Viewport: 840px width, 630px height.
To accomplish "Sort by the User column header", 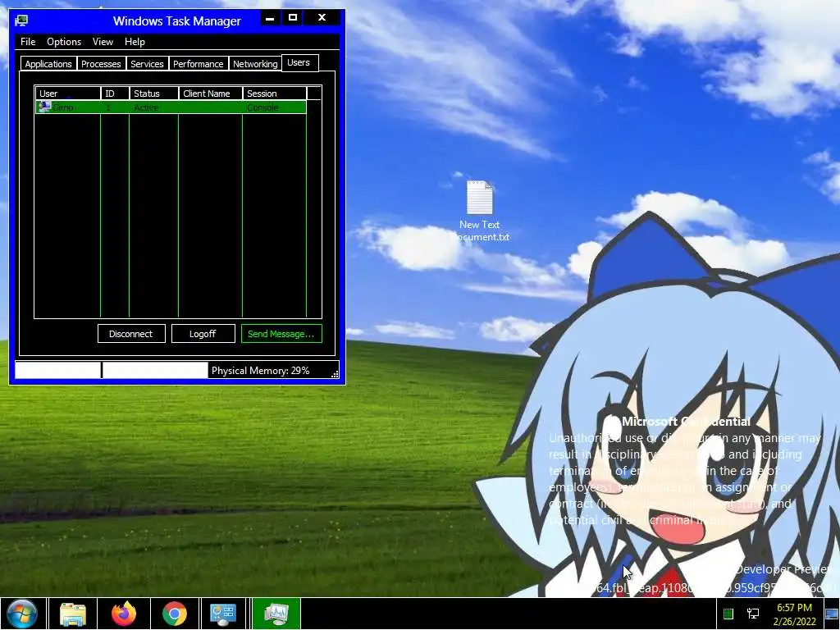I will (x=68, y=94).
